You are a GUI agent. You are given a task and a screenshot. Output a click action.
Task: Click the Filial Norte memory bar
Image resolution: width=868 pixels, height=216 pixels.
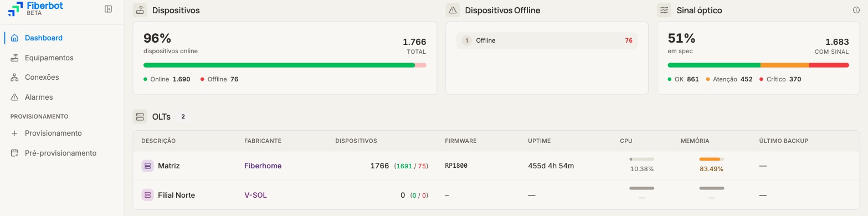[x=711, y=188]
